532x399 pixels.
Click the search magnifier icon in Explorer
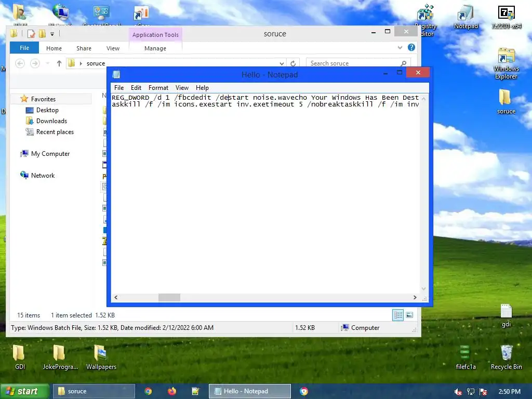(403, 63)
